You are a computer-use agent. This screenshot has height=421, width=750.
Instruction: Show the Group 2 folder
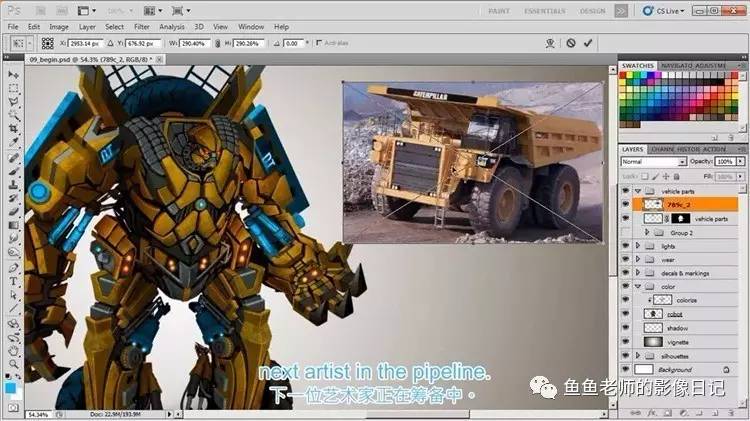click(625, 233)
